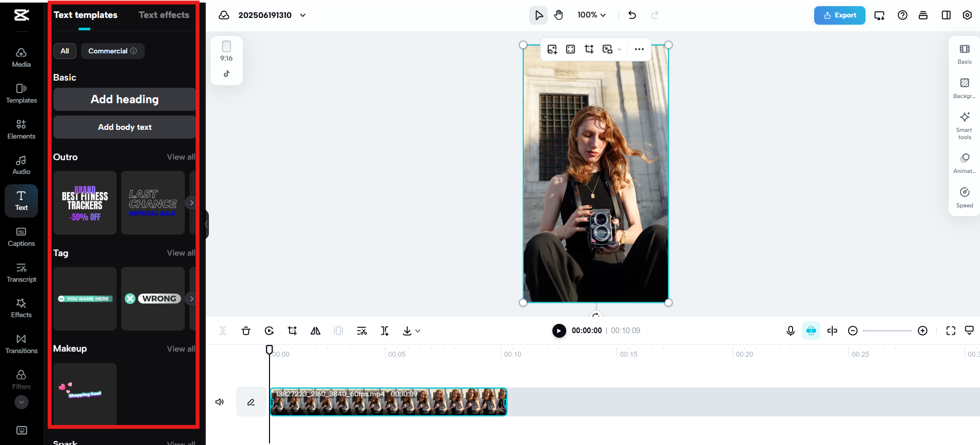Open the Background settings panel
The image size is (980, 445).
click(965, 88)
